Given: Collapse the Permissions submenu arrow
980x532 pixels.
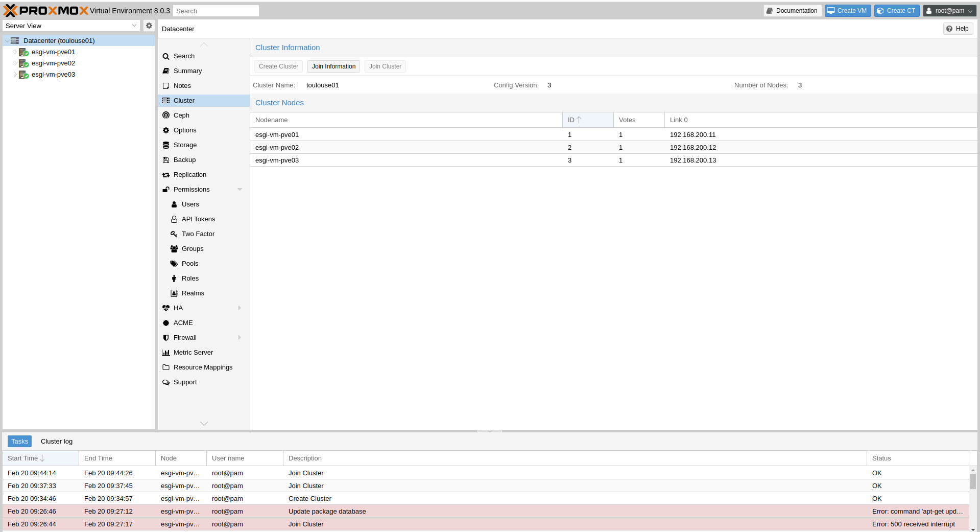Looking at the screenshot, I should 240,190.
